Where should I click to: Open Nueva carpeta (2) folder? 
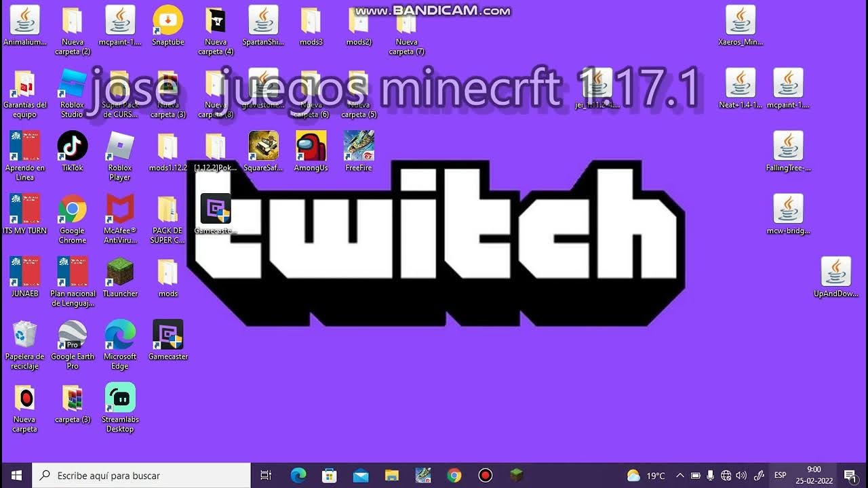click(72, 20)
